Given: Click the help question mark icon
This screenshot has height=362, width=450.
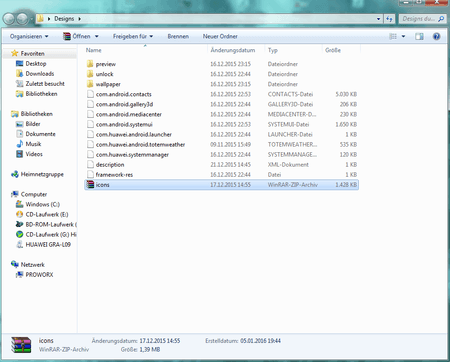Looking at the screenshot, I should tap(436, 36).
